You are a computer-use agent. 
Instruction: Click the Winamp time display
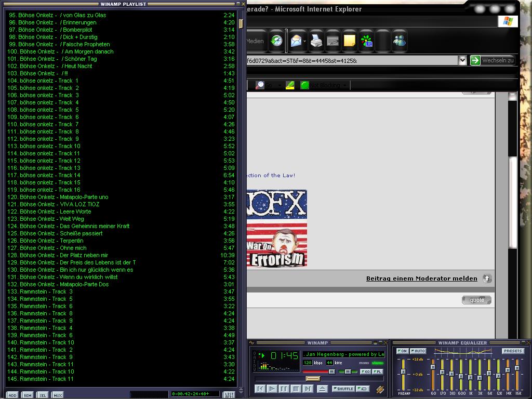tap(284, 355)
